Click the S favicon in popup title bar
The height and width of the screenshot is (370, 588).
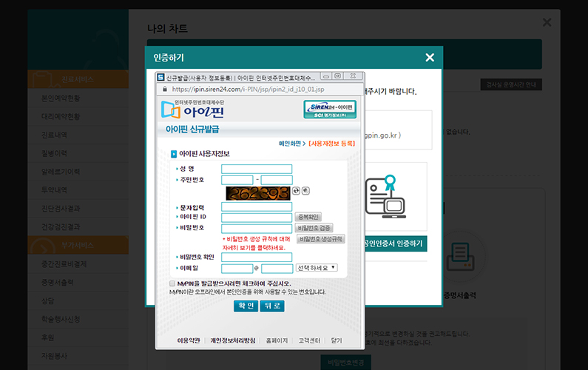pos(161,77)
